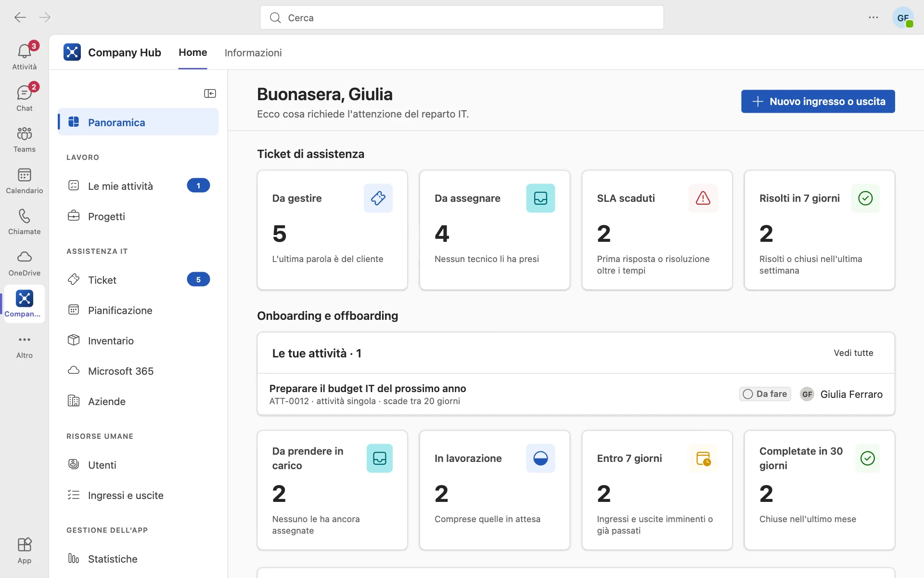924x578 pixels.
Task: Open Statistiche in the sidebar
Action: click(x=138, y=559)
